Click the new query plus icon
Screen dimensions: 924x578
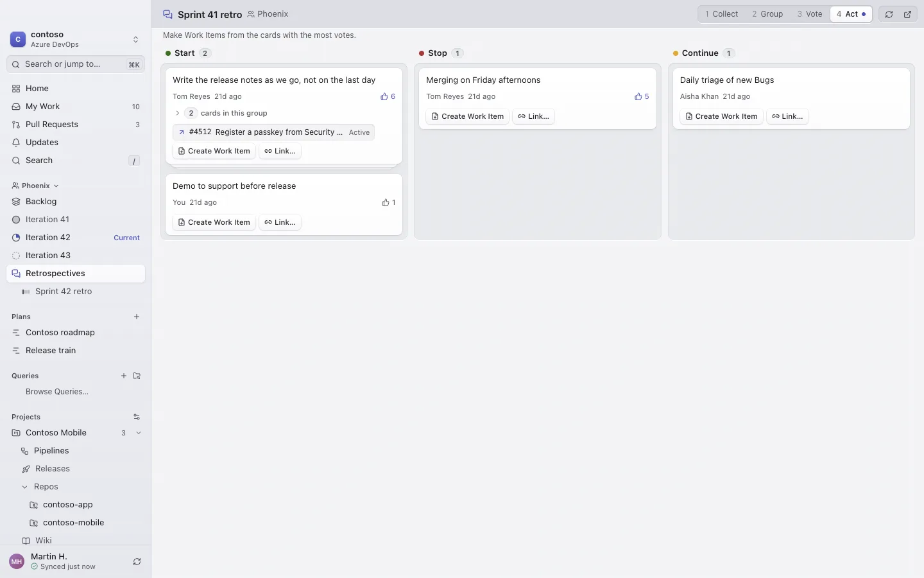pyautogui.click(x=124, y=376)
